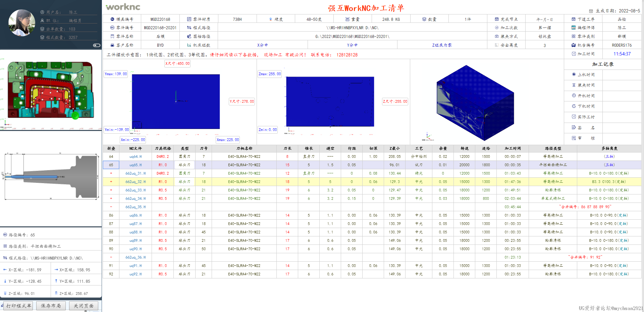The image size is (644, 312).
Task: Open the colored mold part thumbnail
Action: [50, 90]
